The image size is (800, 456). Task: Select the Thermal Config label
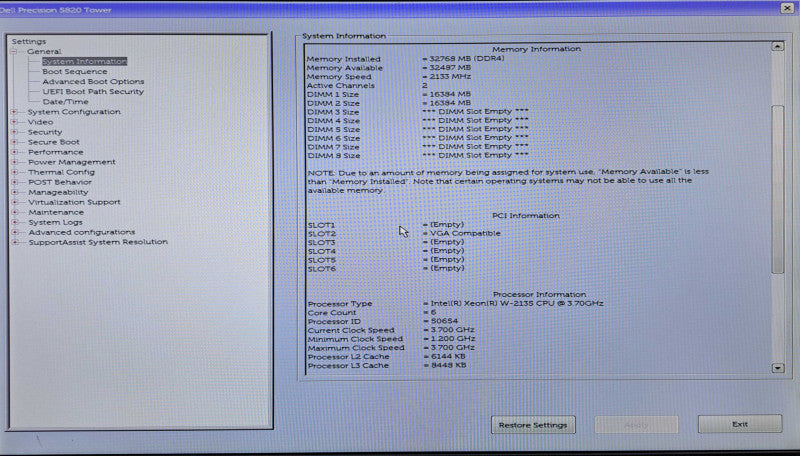click(61, 172)
